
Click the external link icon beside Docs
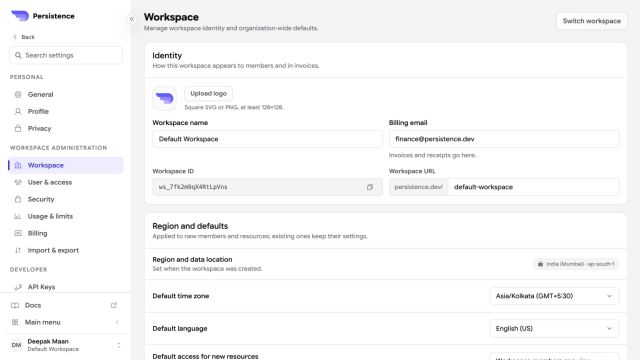click(x=114, y=305)
